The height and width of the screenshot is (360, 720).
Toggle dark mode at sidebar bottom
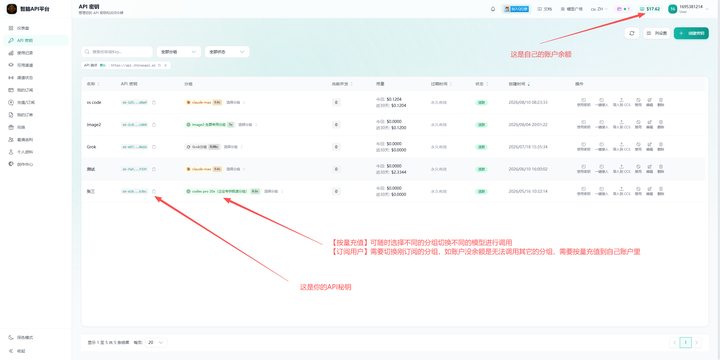point(35,338)
